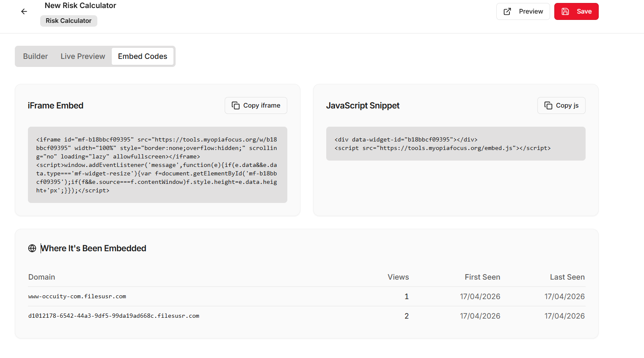Screen dimensions: 644x358
Task: Click Last Seen date of www-occuity-com row
Action: 564,297
